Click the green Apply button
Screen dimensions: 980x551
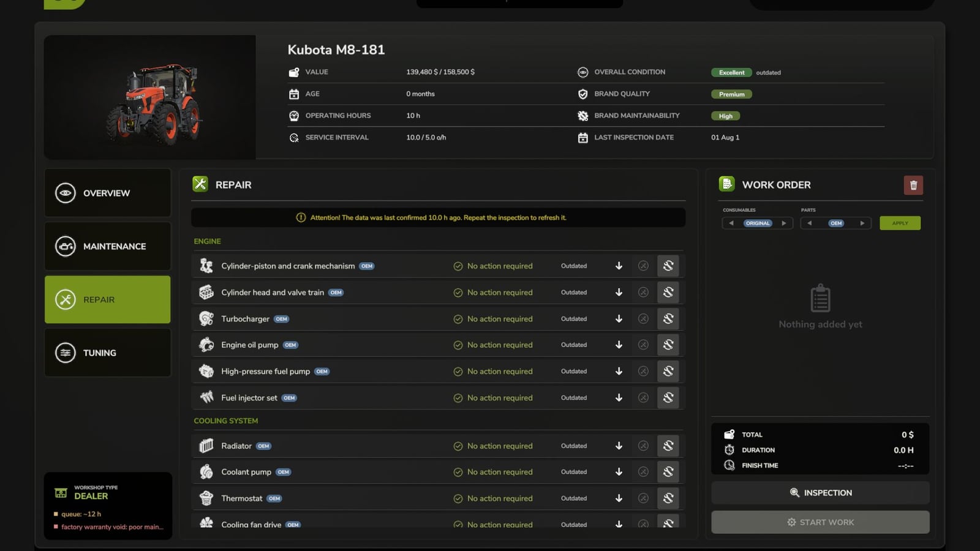[900, 223]
